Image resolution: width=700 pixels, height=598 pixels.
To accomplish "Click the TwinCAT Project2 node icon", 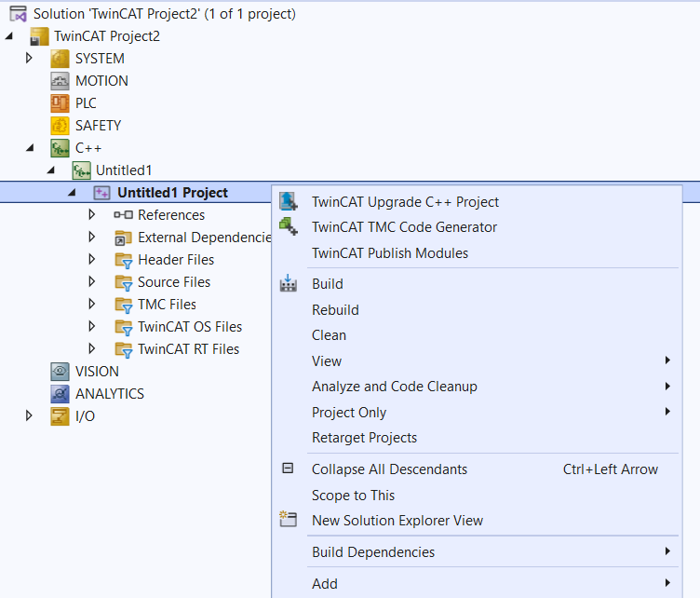I will click(x=39, y=36).
